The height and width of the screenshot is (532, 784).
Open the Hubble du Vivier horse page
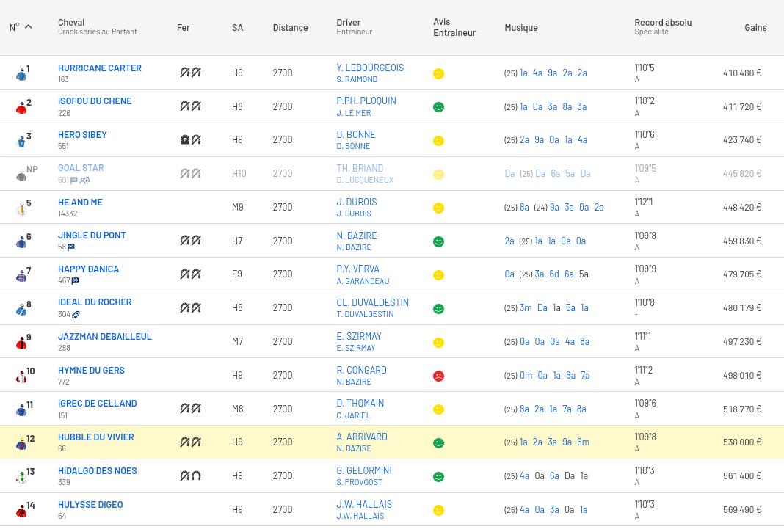pyautogui.click(x=95, y=437)
